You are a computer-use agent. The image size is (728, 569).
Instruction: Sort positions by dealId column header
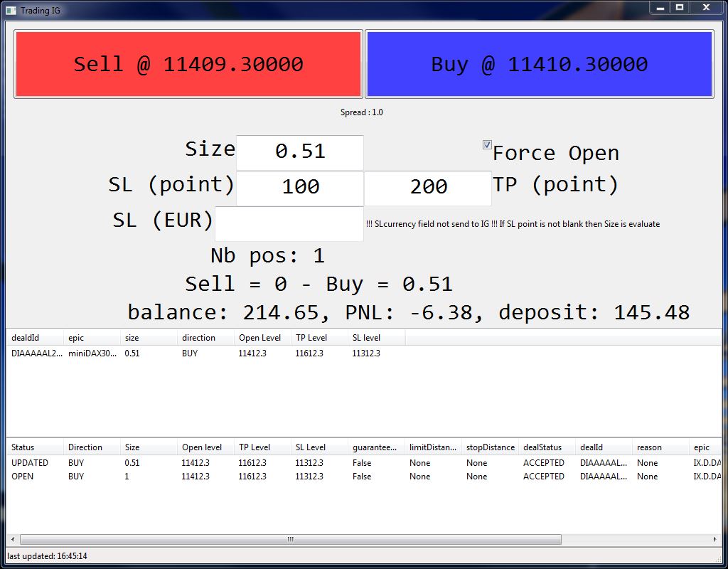(x=34, y=338)
